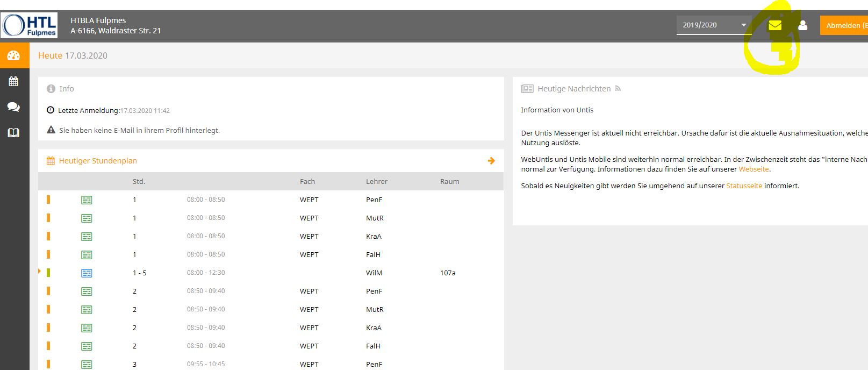The image size is (868, 370).
Task: Click the time 08:00 - 08:50 in the period 1 FalH row
Action: pyautogui.click(x=206, y=254)
